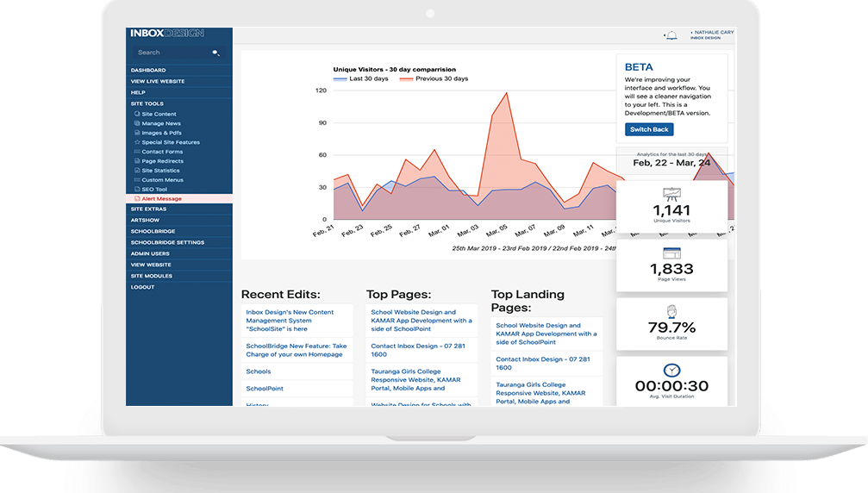Click the 00:00:30 visit duration figure
868x493 pixels.
pyautogui.click(x=671, y=385)
